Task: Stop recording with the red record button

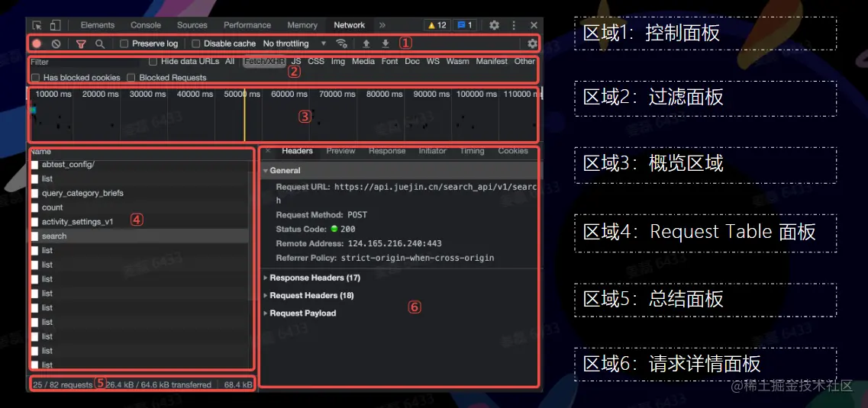Action: [37, 43]
